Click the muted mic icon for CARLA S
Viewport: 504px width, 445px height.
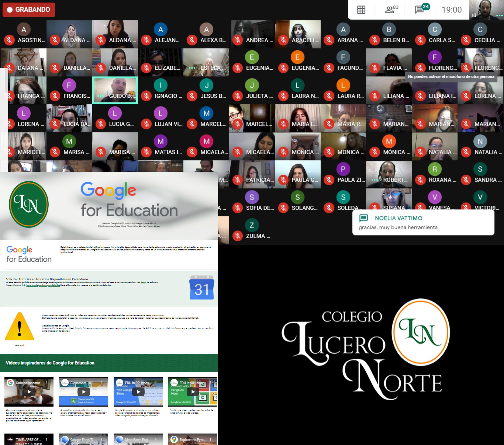[x=421, y=40]
